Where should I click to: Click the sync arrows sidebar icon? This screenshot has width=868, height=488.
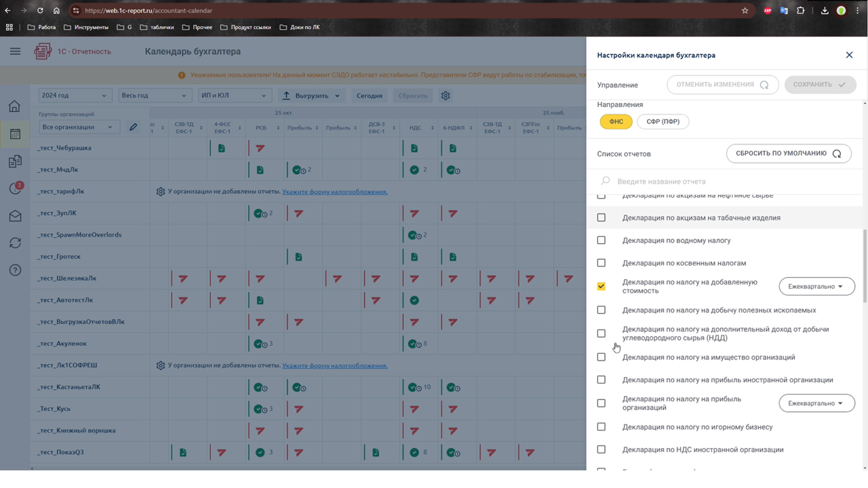15,243
